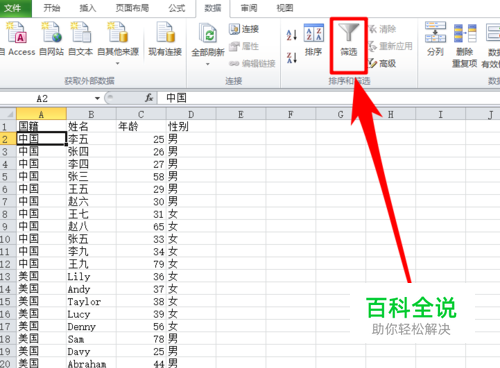Image resolution: width=500 pixels, height=368 pixels.
Task: Click Reapply (重新应用) button
Action: coord(390,46)
